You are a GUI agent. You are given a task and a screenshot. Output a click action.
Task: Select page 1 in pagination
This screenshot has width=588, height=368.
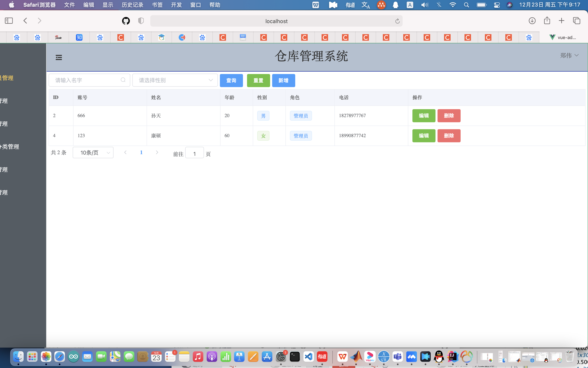pyautogui.click(x=141, y=152)
